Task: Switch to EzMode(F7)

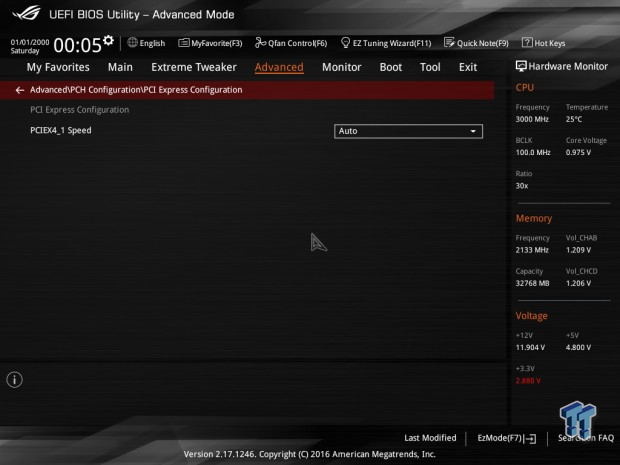Action: coord(507,438)
